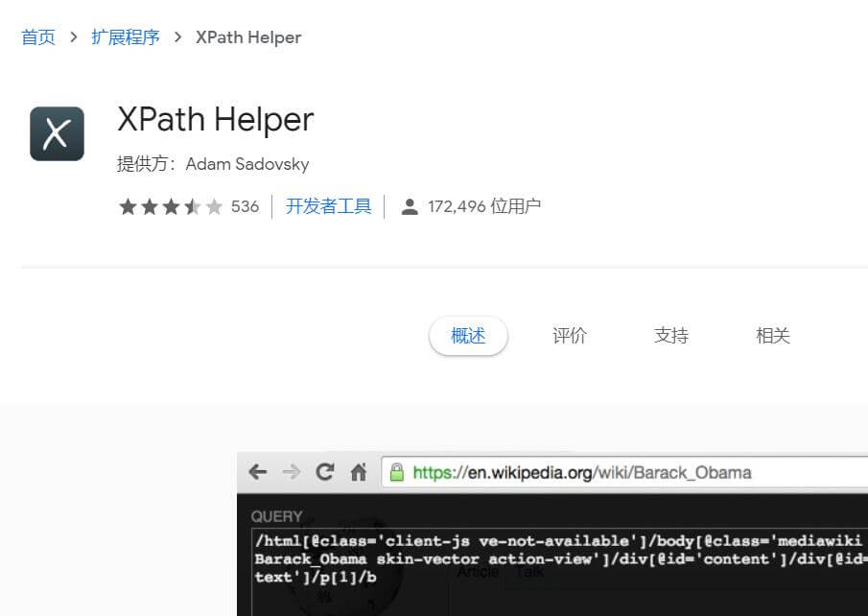Switch to the 评价 tab
Screen dimensions: 868x616
click(570, 336)
